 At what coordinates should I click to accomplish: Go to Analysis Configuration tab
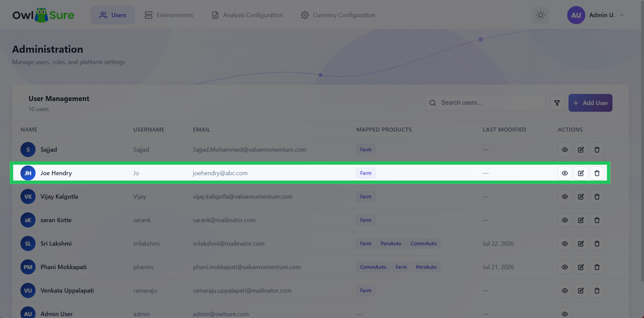pyautogui.click(x=248, y=15)
